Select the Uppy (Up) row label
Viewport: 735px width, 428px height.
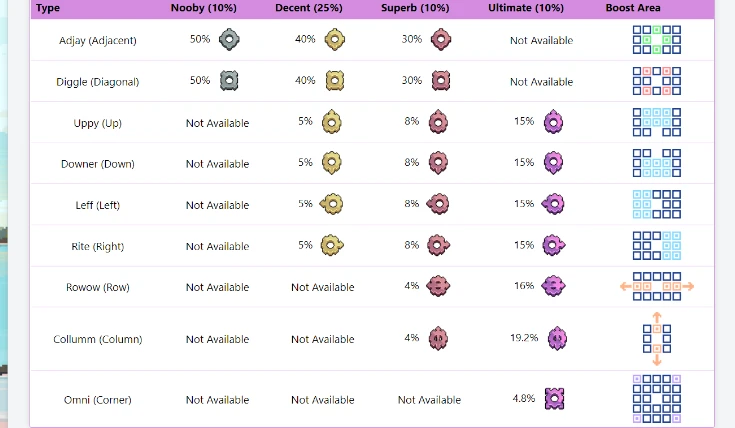[98, 123]
